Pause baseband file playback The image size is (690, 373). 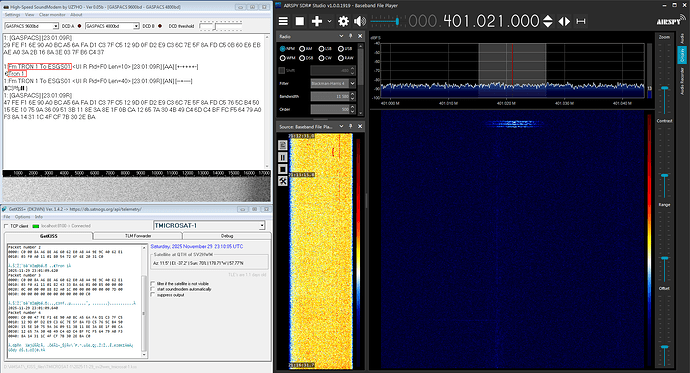tap(283, 157)
